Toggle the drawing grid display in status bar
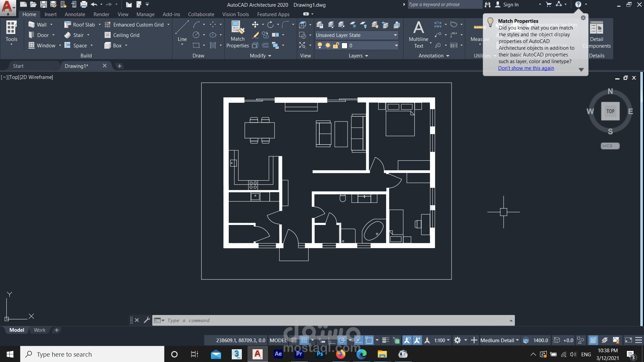Image resolution: width=644 pixels, height=362 pixels. pyautogui.click(x=294, y=340)
